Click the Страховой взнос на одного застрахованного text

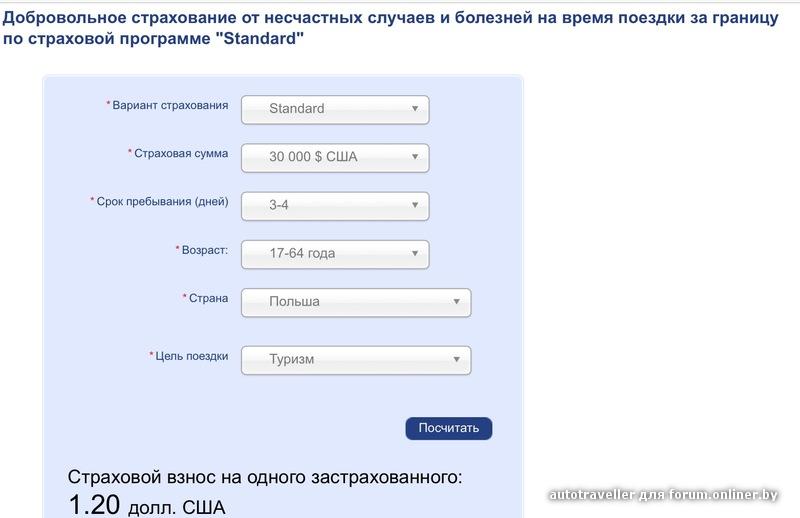point(265,477)
